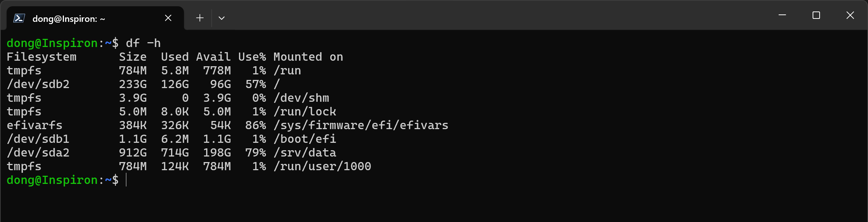Click the '/srv/data' mount point text

(305, 153)
